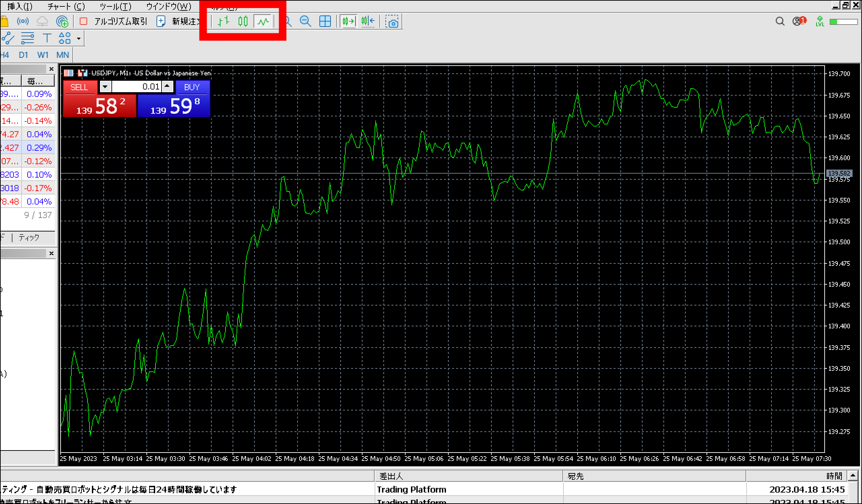Toggle auto scroll to chart end
Image resolution: width=862 pixels, height=504 pixels.
point(349,22)
